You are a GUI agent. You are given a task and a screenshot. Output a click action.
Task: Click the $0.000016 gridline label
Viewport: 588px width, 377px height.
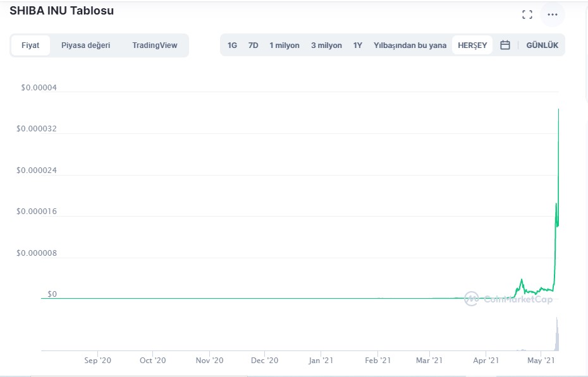click(37, 212)
